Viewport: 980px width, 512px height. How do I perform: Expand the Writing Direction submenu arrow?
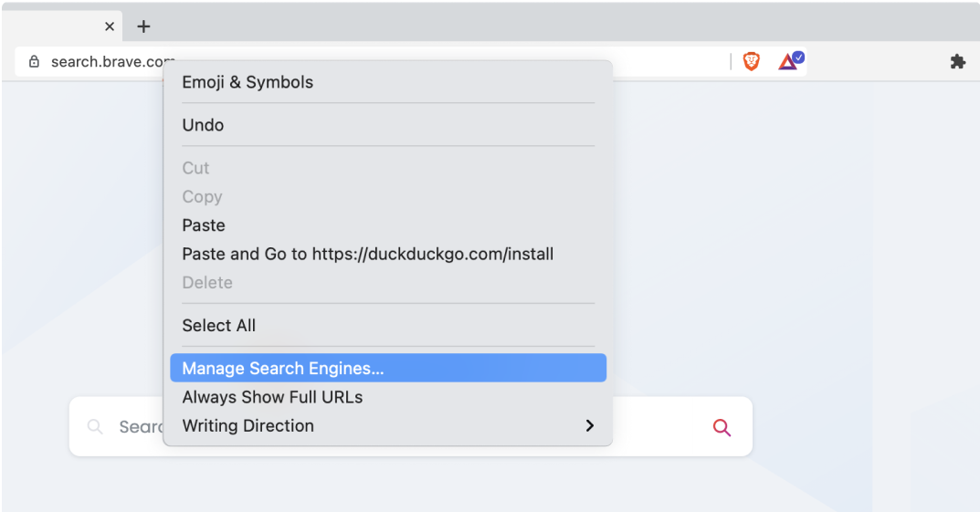589,425
